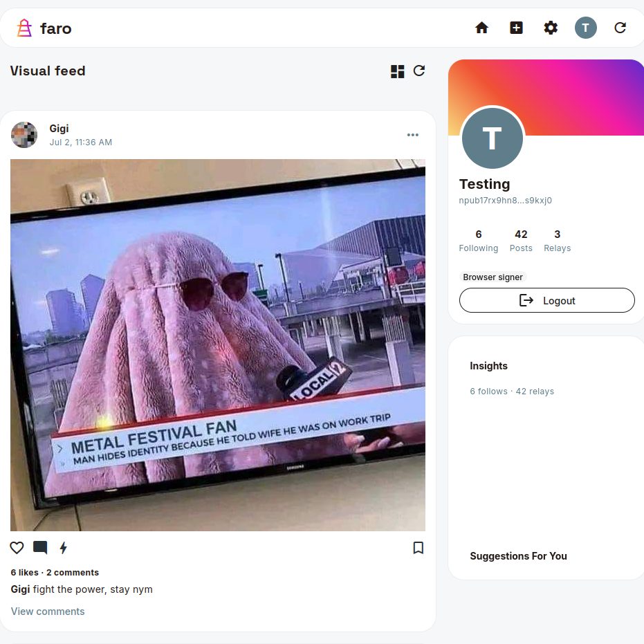Click the Logout button
Viewport: 644px width, 644px height.
pos(547,300)
